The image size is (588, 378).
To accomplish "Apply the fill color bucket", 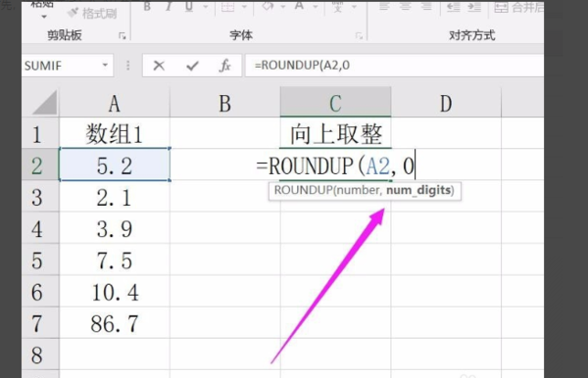I will 268,7.
